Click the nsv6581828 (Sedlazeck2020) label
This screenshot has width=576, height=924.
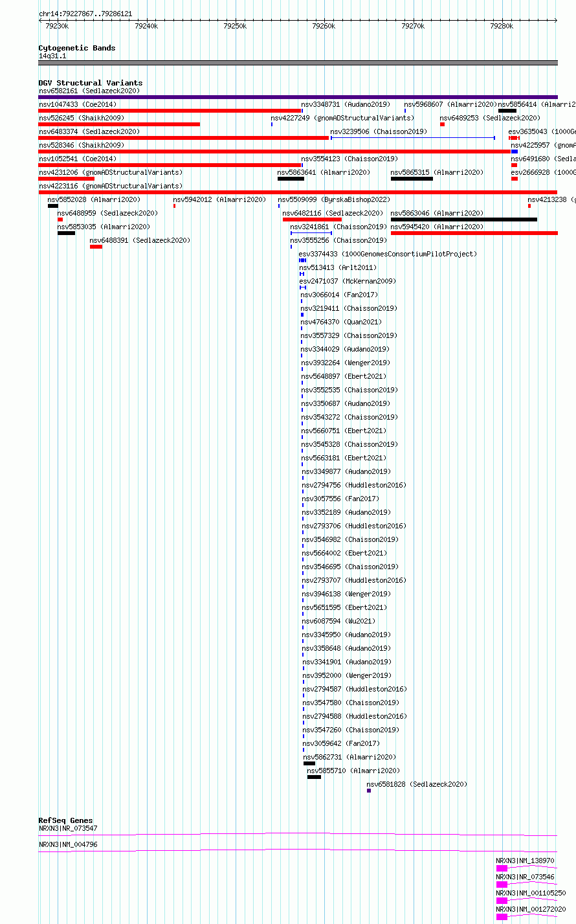point(417,785)
